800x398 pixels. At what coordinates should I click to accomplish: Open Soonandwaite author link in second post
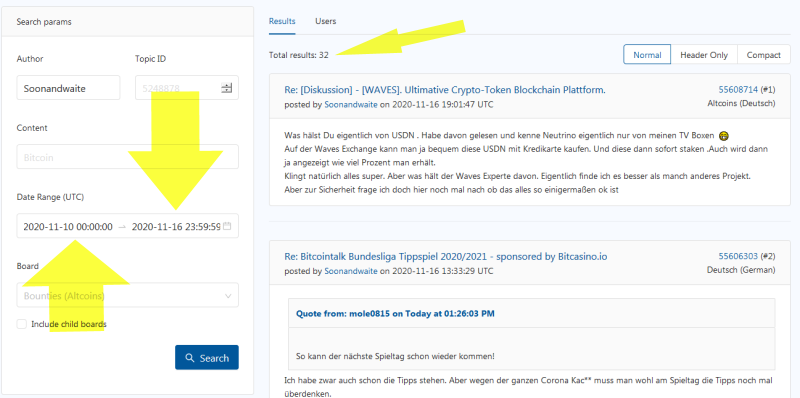coord(351,271)
